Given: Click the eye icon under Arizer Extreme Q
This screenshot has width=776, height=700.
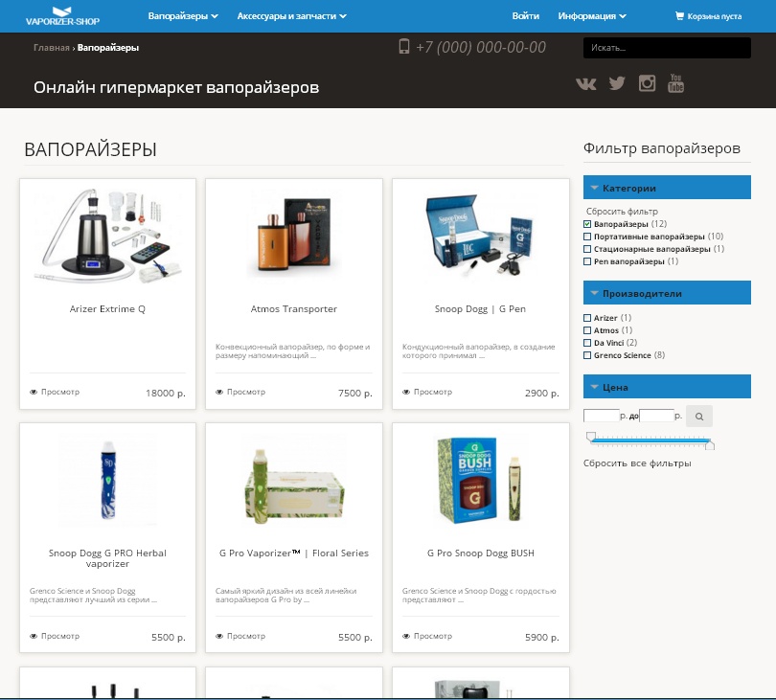Looking at the screenshot, I should (34, 392).
